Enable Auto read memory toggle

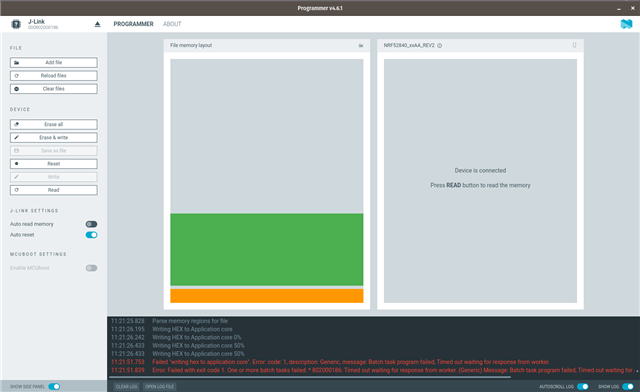pyautogui.click(x=91, y=224)
